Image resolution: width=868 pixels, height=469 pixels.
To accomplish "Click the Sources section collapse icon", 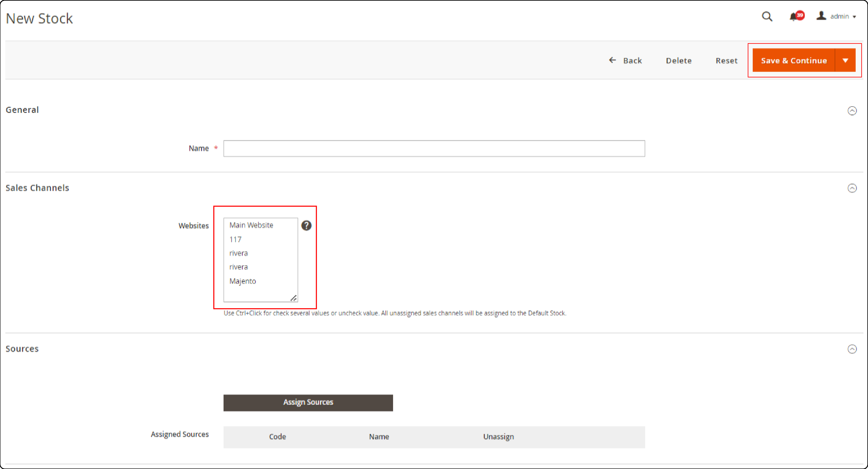I will click(852, 349).
